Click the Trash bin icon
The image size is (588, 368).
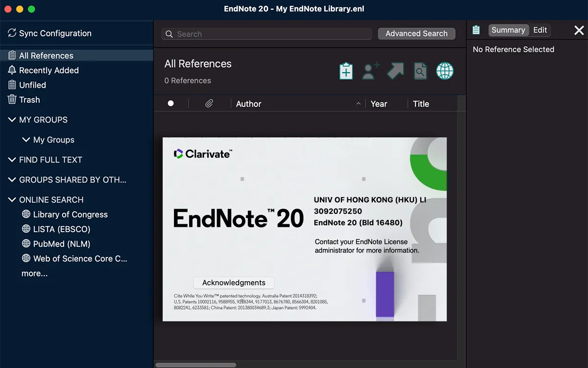[x=12, y=100]
